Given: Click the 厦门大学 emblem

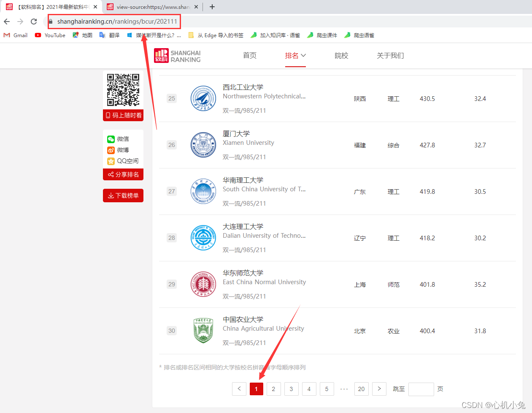Looking at the screenshot, I should pyautogui.click(x=203, y=145).
